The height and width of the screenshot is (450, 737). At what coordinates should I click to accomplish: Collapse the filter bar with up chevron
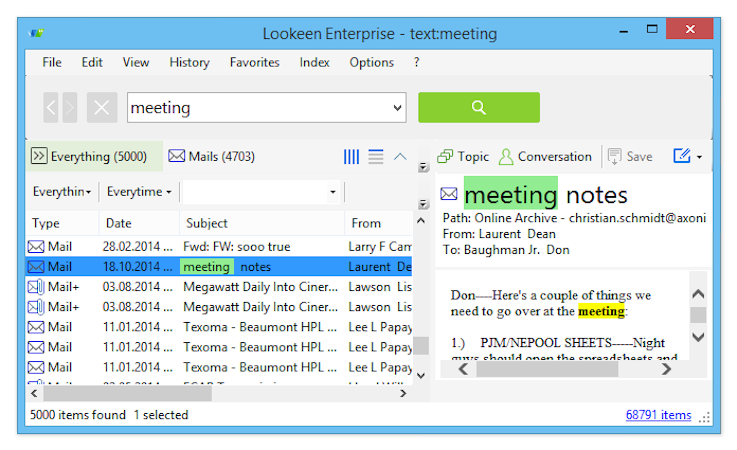(x=400, y=157)
